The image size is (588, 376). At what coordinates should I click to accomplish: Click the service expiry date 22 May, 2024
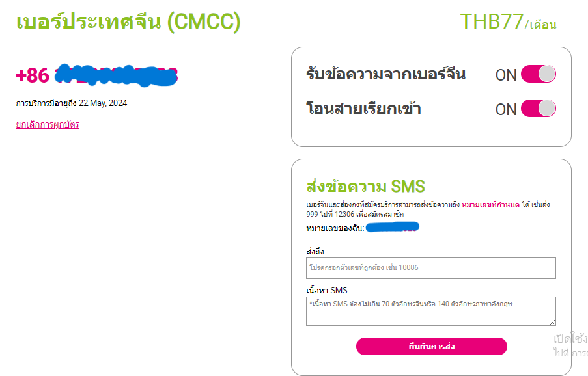pos(103,103)
